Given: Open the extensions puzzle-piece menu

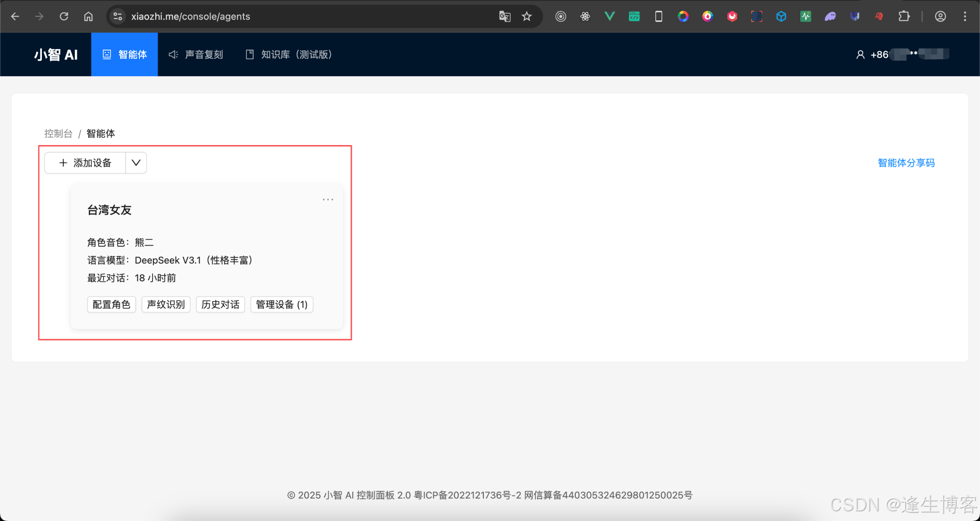Looking at the screenshot, I should tap(904, 16).
